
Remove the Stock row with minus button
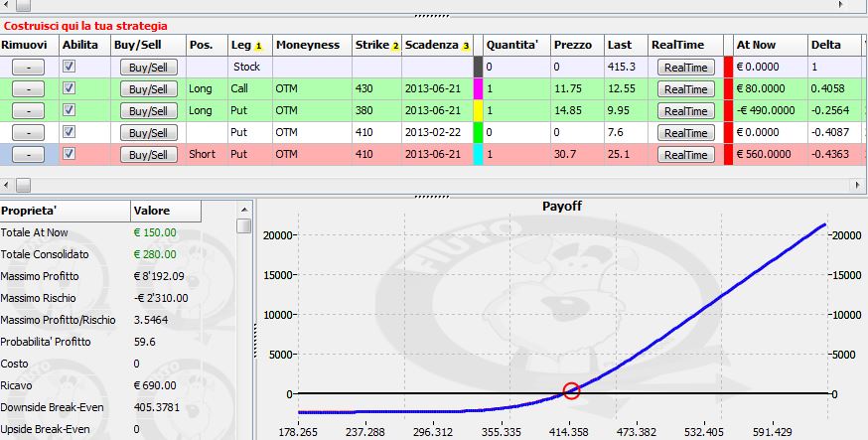point(28,67)
